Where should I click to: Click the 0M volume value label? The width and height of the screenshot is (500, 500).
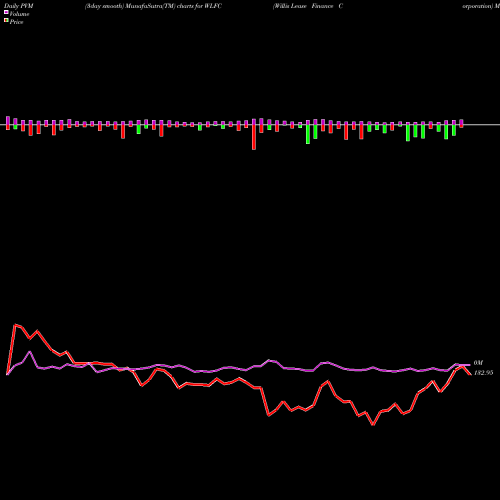(478, 363)
